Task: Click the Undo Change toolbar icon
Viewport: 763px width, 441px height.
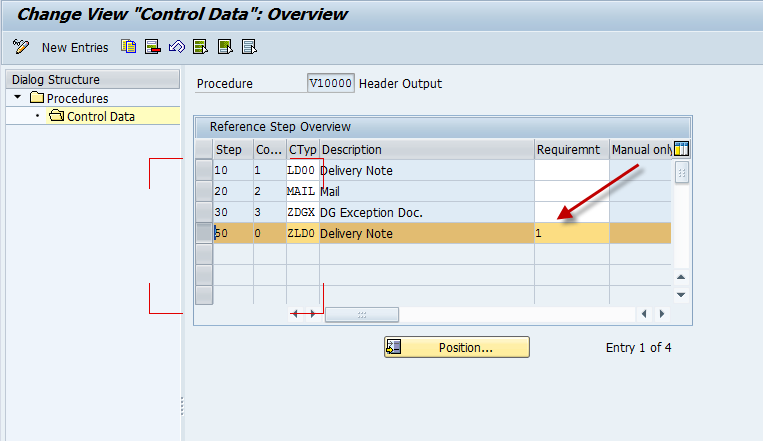Action: [177, 47]
